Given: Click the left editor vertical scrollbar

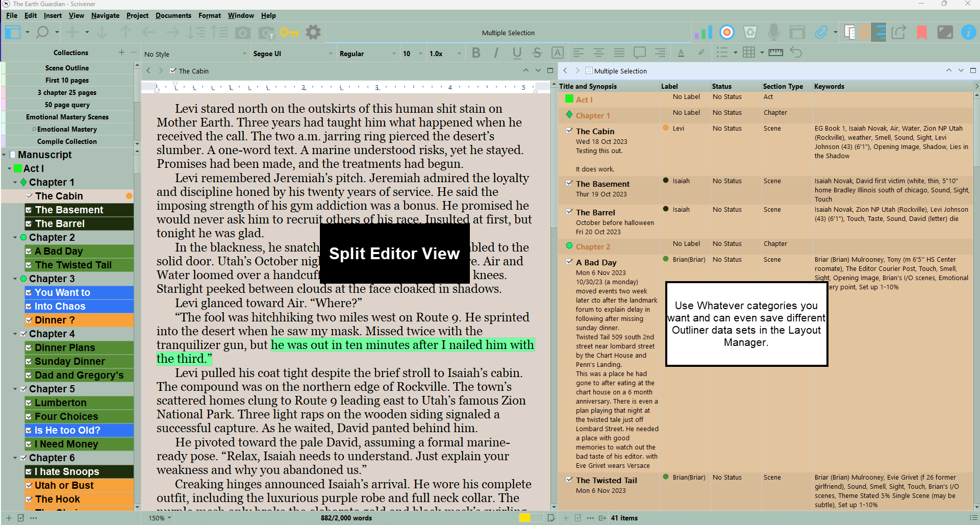Looking at the screenshot, I should tap(554, 296).
